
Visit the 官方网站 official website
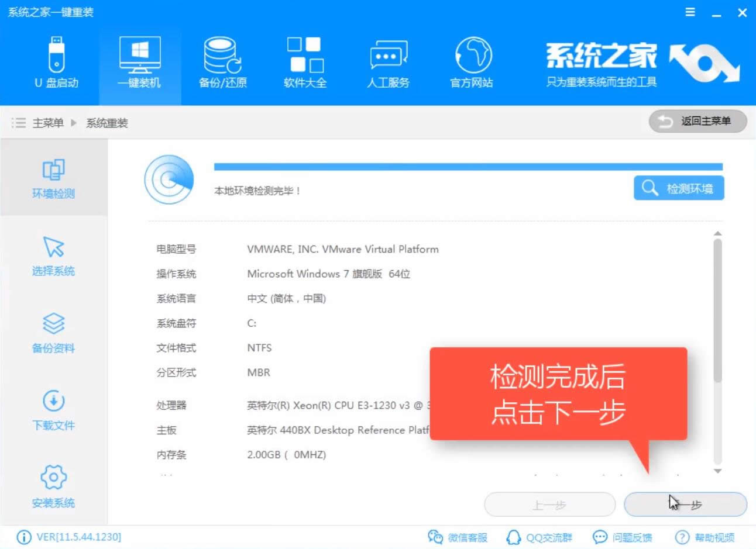click(x=471, y=60)
